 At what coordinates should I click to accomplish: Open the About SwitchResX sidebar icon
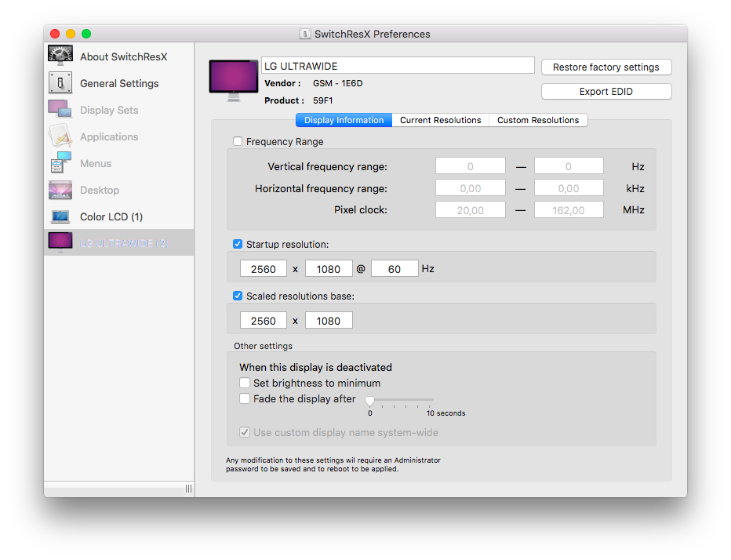(x=60, y=56)
